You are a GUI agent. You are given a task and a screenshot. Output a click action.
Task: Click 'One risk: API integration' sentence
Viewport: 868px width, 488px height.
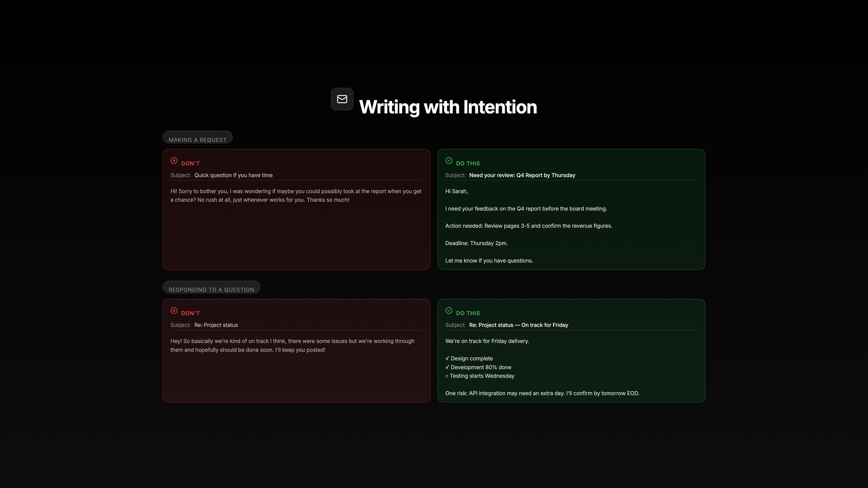click(x=542, y=393)
